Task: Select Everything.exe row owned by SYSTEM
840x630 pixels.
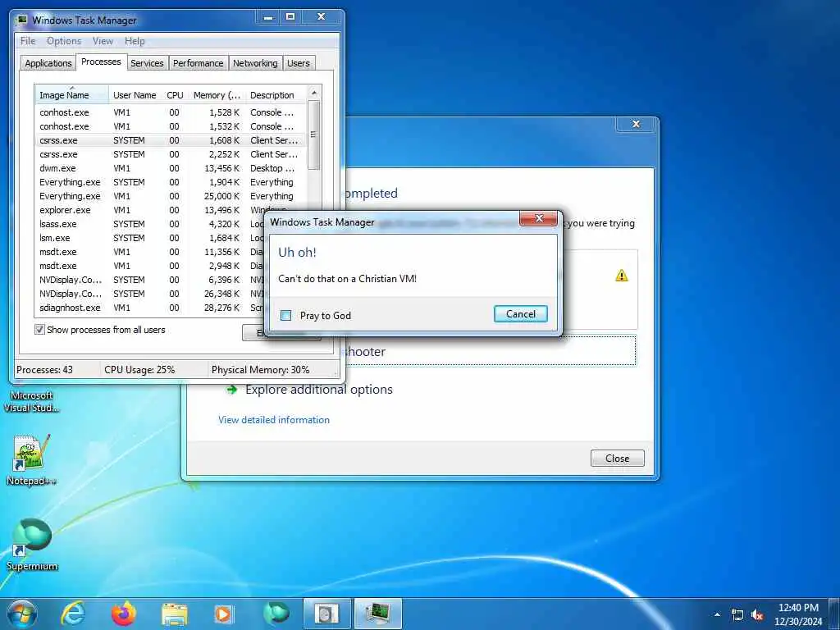Action: coord(171,182)
